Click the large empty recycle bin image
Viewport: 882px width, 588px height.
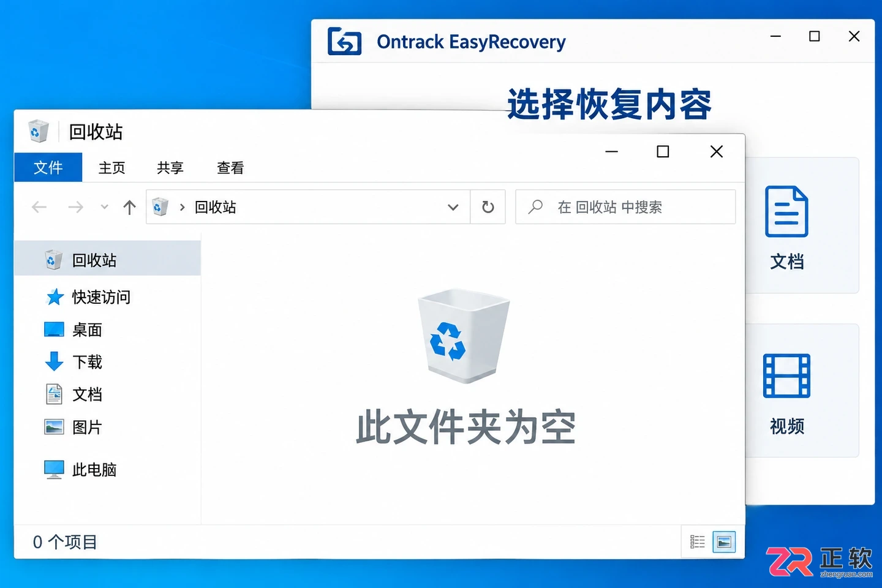click(464, 336)
